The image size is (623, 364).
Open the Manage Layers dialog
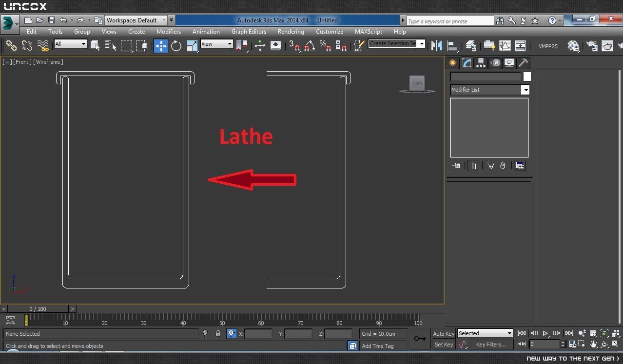471,46
